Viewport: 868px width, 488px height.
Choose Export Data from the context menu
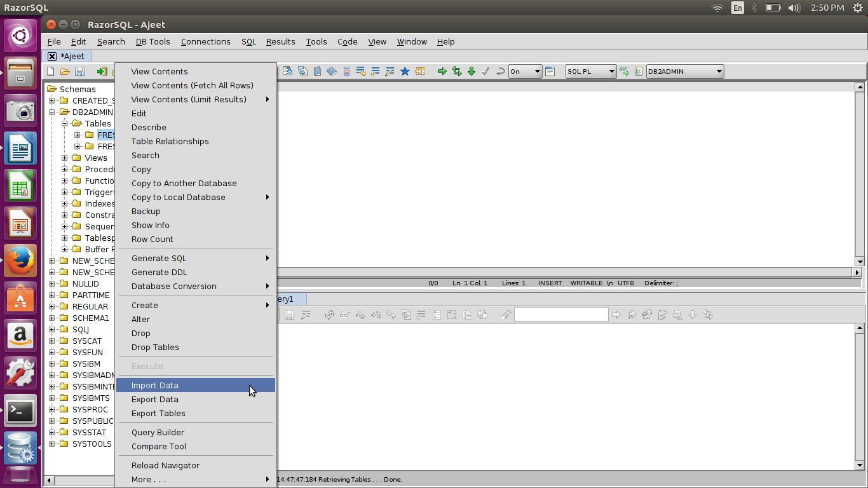[196, 399]
